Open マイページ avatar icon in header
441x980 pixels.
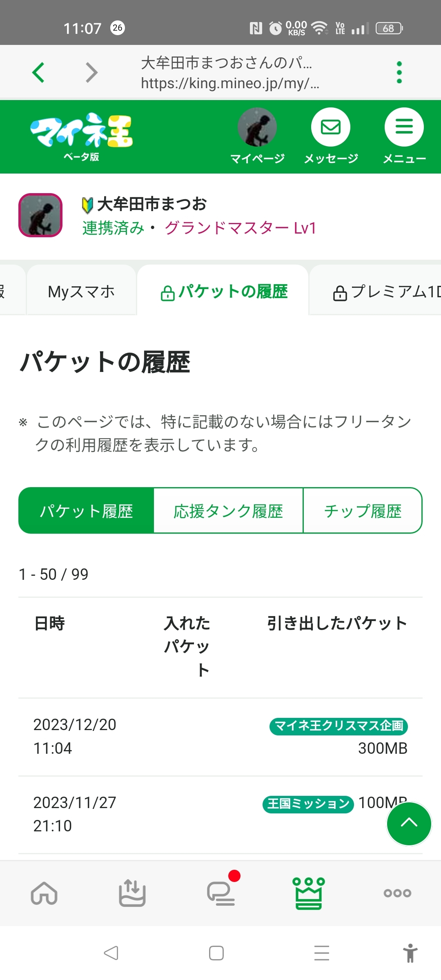tap(257, 127)
